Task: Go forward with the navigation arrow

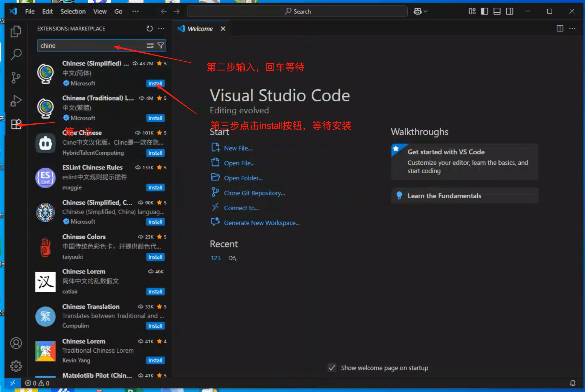Action: (x=176, y=11)
